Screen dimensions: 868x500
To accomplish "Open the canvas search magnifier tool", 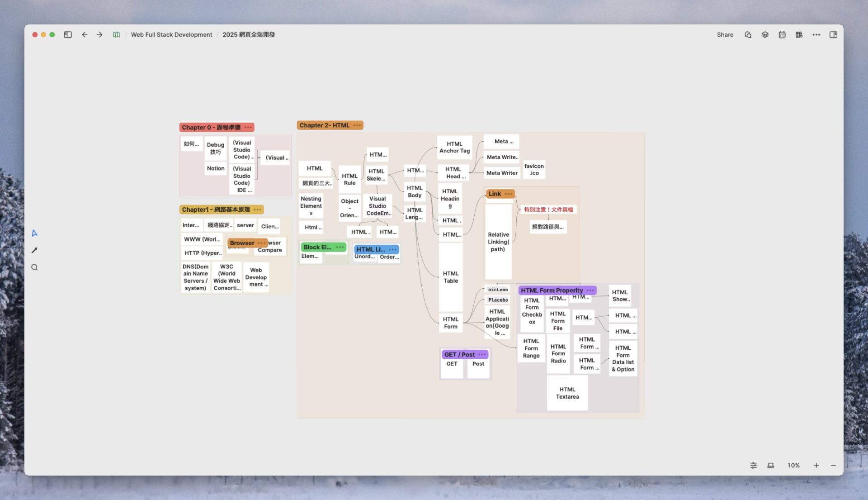I will pos(34,267).
